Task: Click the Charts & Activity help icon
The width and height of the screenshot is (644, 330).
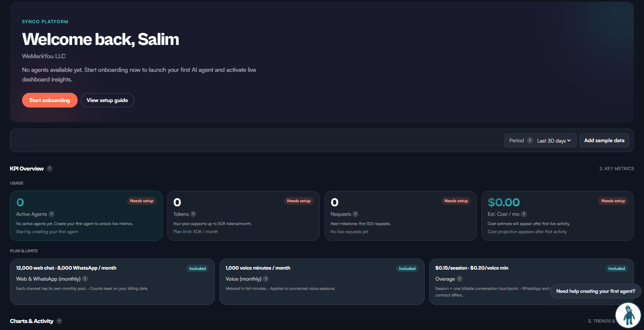Action: click(59, 321)
